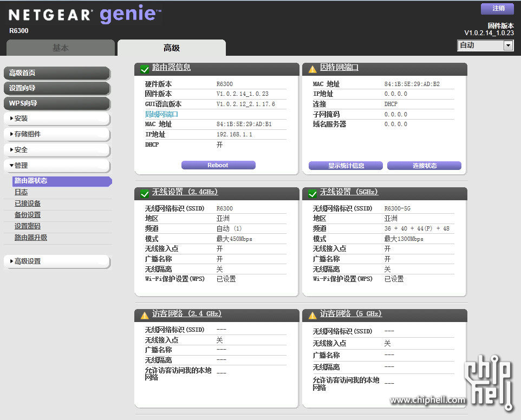Click the firmware version V1.0.2.14_1.0.23 in the header
Image resolution: width=521 pixels, height=420 pixels.
(x=489, y=33)
